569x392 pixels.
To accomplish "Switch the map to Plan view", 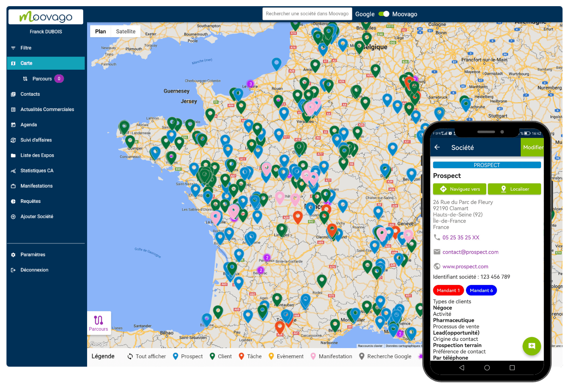I will (x=101, y=32).
